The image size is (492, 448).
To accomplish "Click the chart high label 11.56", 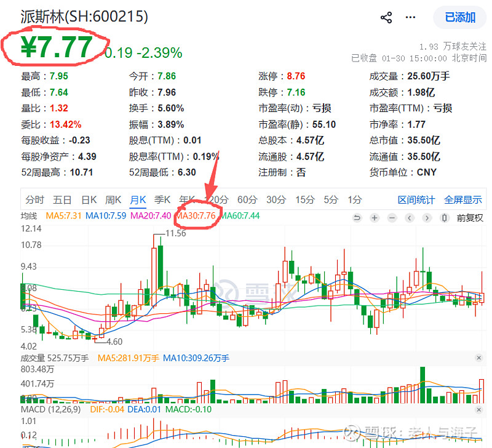I will coord(176,233).
